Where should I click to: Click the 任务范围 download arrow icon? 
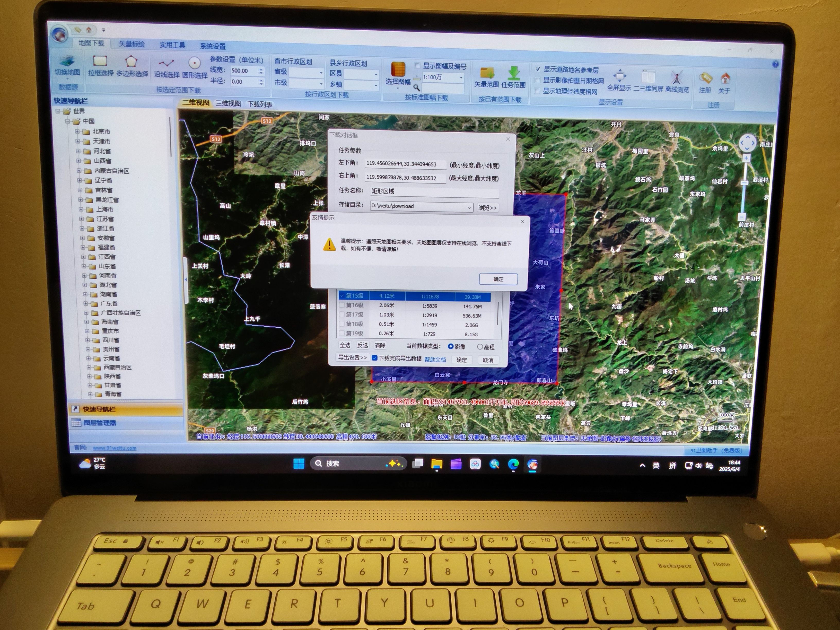(513, 73)
